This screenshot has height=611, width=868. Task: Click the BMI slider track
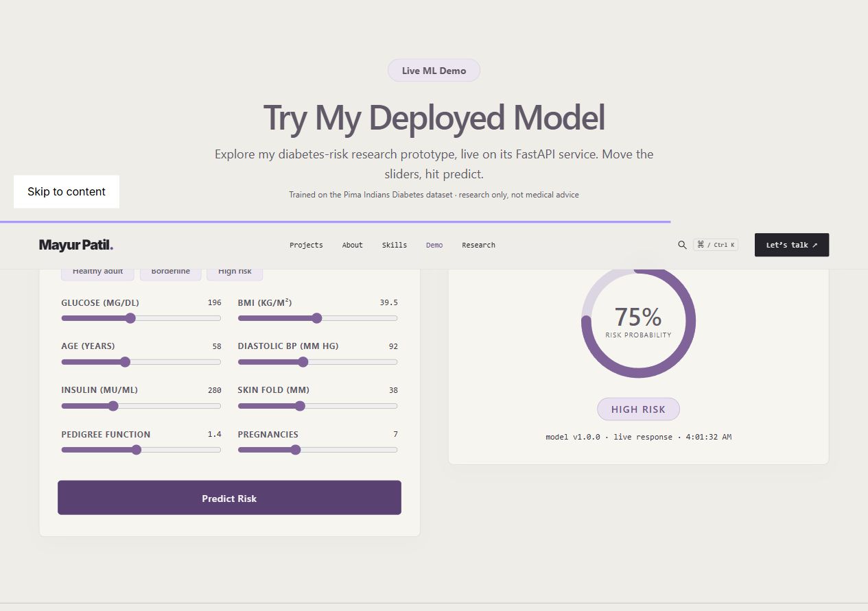click(318, 318)
